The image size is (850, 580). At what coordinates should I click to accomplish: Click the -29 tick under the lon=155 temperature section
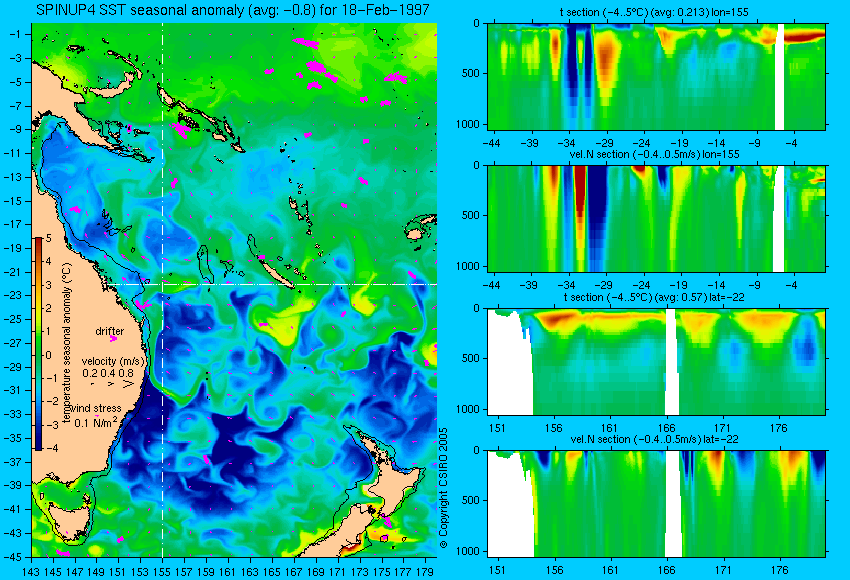606,143
